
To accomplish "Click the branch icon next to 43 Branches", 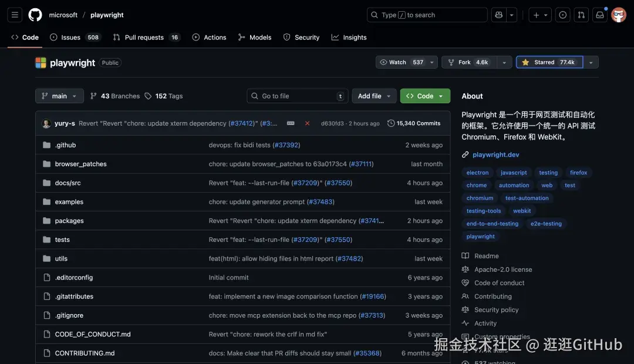I will click(x=93, y=96).
